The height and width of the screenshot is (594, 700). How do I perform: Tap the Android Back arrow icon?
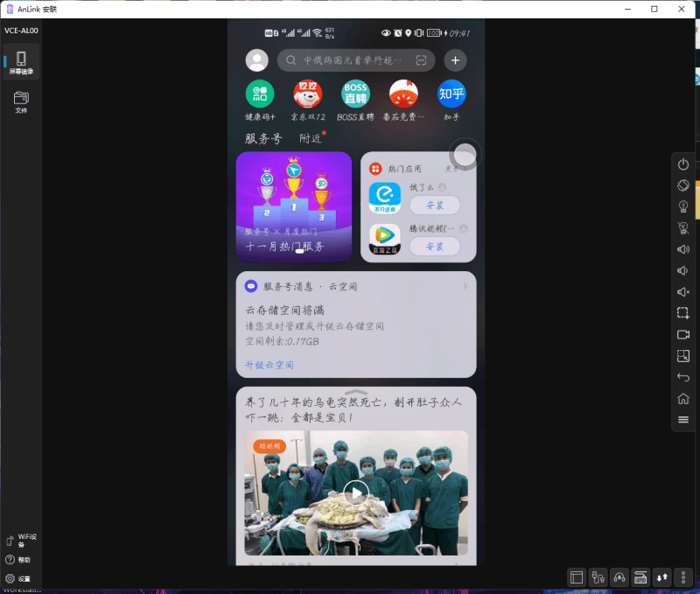tap(682, 377)
